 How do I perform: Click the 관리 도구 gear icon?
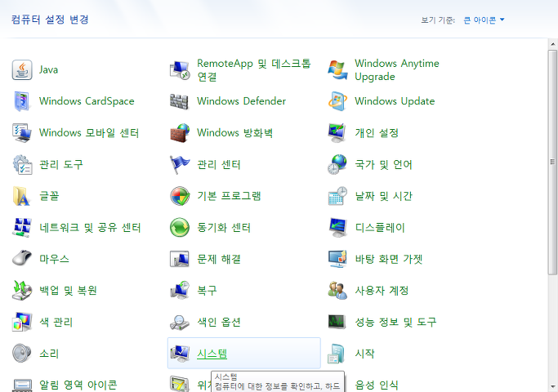pyautogui.click(x=22, y=164)
